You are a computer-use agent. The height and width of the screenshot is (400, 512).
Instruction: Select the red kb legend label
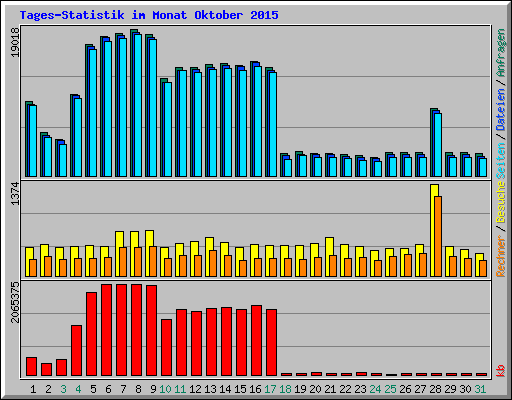click(501, 371)
